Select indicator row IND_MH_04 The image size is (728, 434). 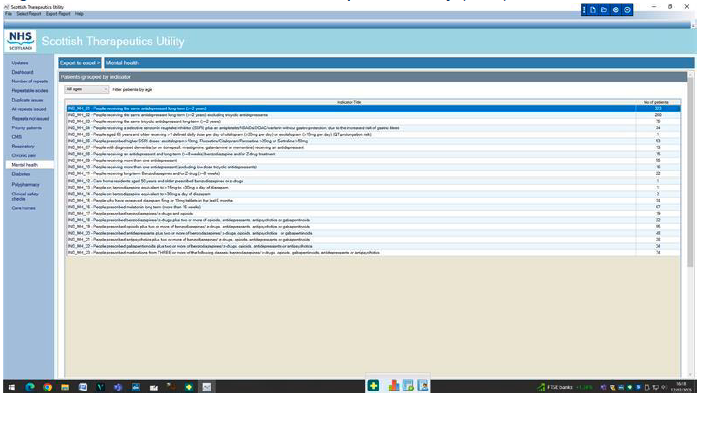coord(373,128)
